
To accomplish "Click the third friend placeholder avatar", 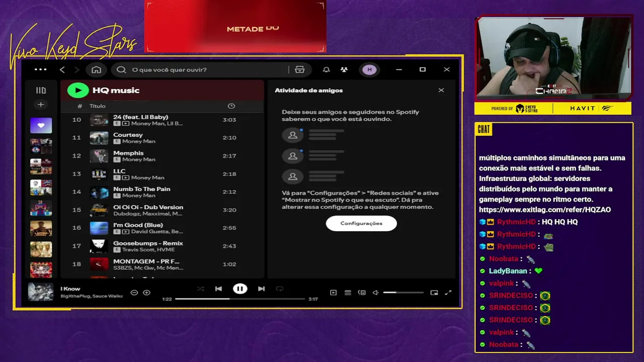I will point(292,176).
